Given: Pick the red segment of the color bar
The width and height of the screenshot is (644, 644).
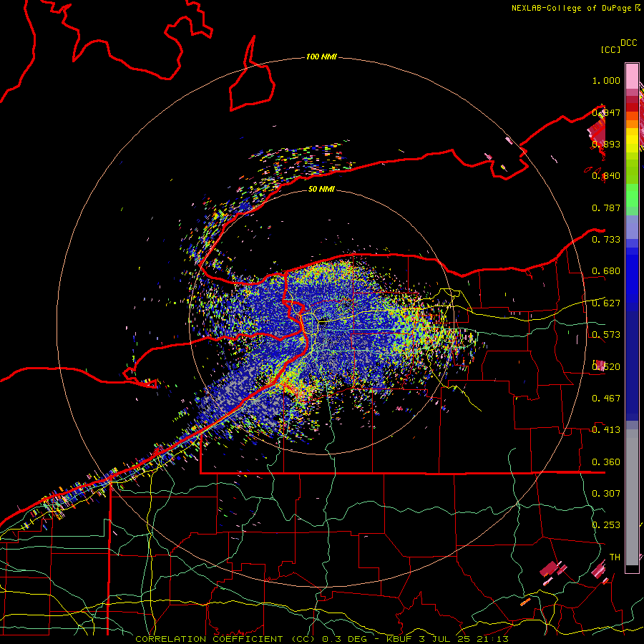Looking at the screenshot, I should click(632, 107).
